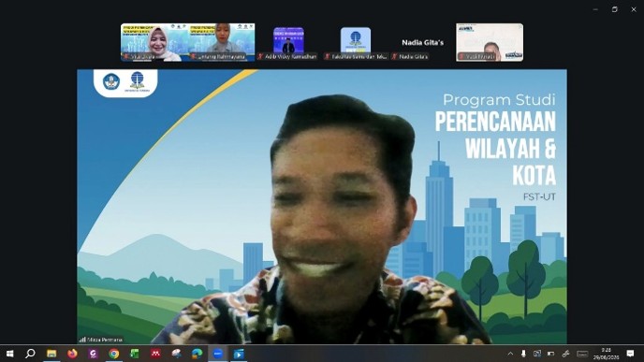Open the clock and date in taskbar

[606, 354]
